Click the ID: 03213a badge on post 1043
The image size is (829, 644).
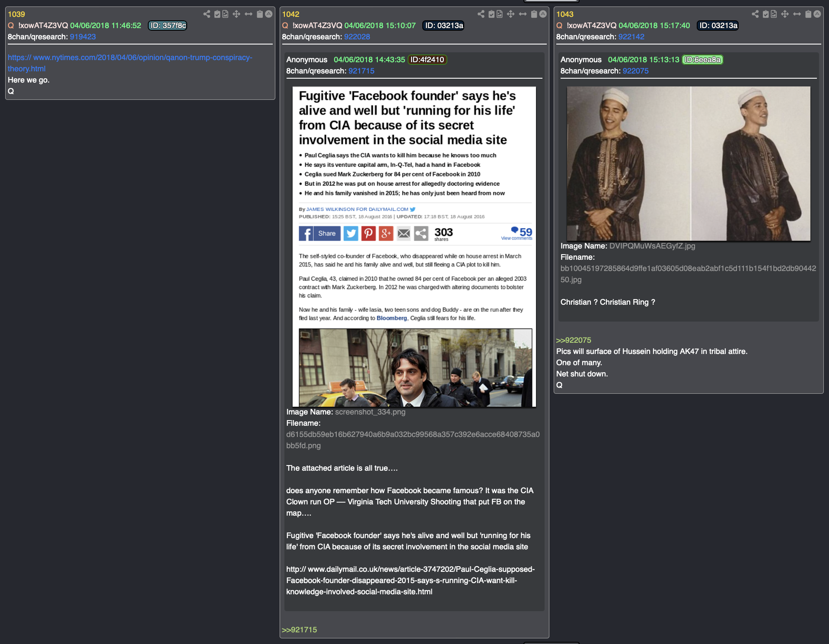pyautogui.click(x=718, y=26)
